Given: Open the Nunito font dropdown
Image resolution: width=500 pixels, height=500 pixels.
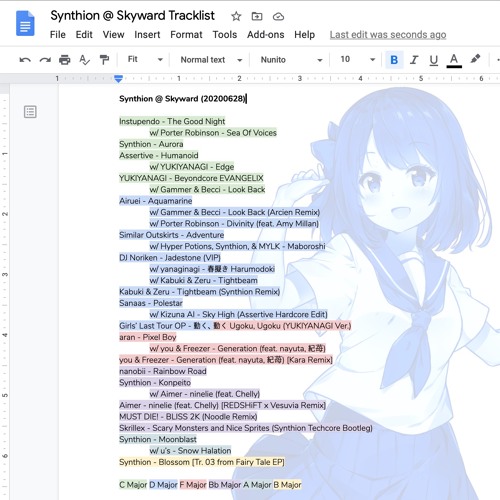Looking at the screenshot, I should 291,60.
